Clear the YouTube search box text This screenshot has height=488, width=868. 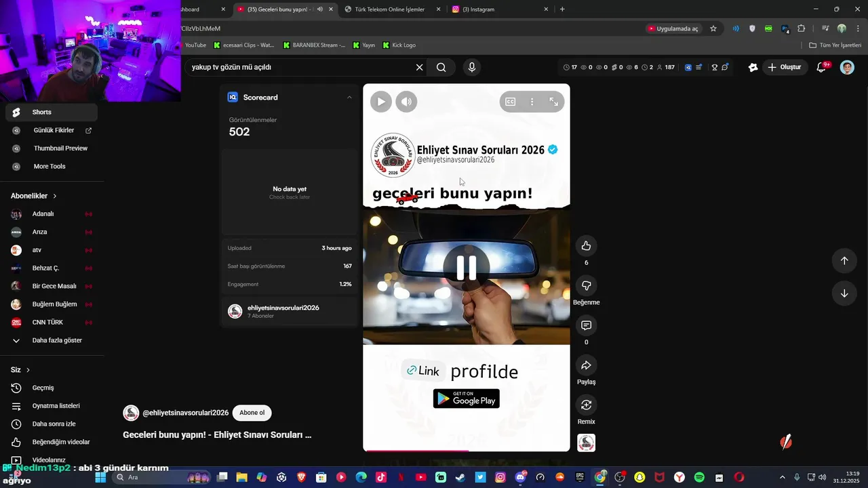419,67
